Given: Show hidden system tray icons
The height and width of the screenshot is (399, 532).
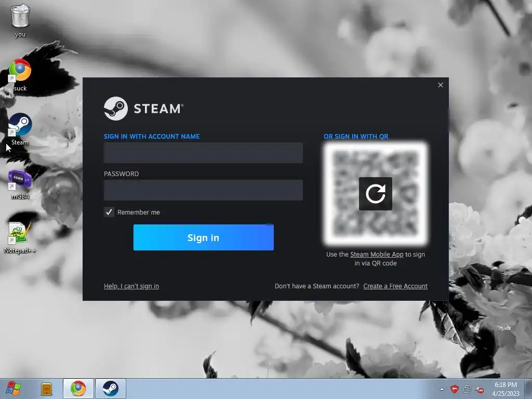Looking at the screenshot, I should click(x=442, y=389).
